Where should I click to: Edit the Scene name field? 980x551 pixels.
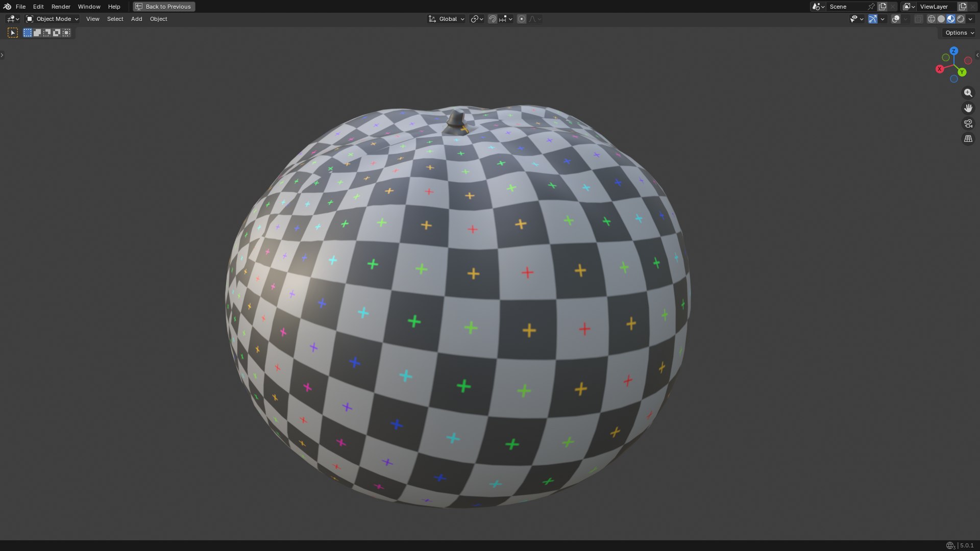point(846,7)
